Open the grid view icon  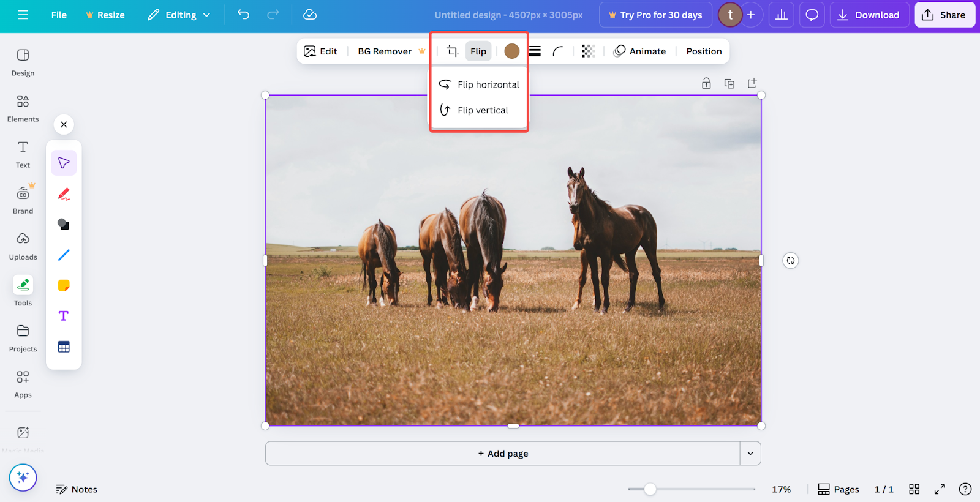[x=914, y=489]
